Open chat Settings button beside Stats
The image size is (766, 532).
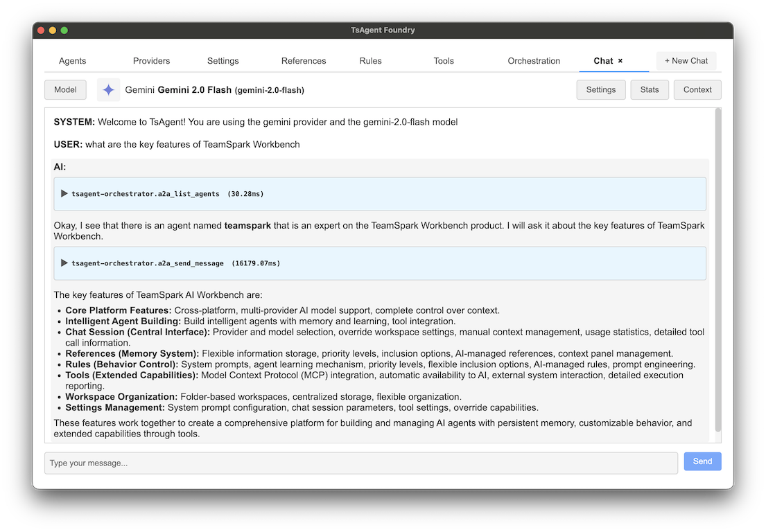pyautogui.click(x=601, y=90)
